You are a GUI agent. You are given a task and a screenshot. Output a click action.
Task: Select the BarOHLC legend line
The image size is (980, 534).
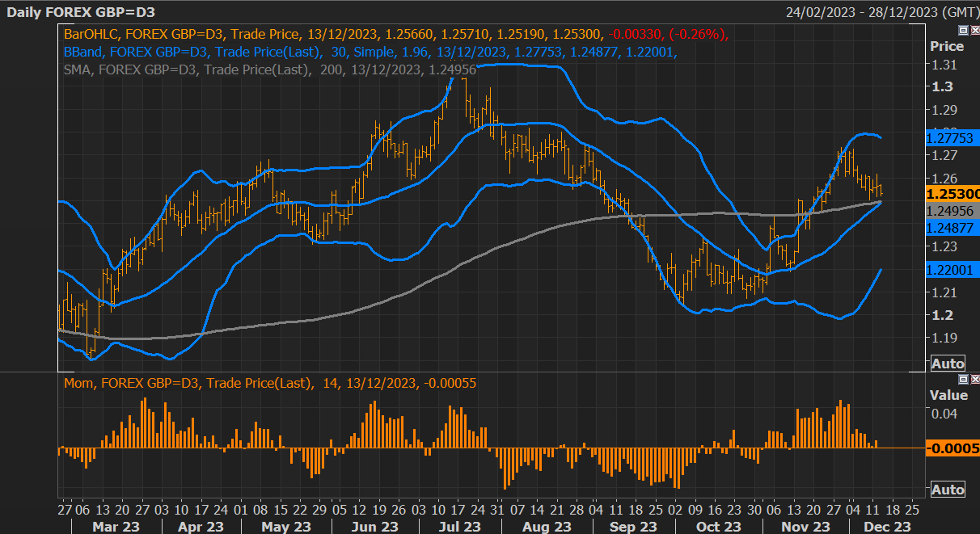pyautogui.click(x=396, y=34)
